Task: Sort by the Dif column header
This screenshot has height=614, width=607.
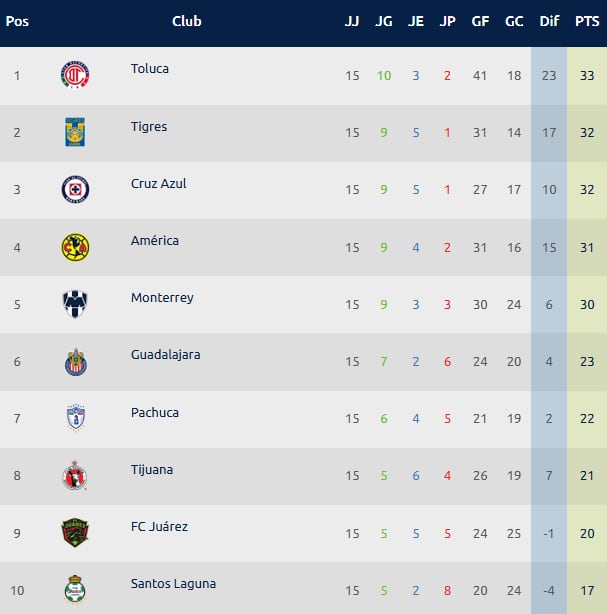Action: (549, 21)
